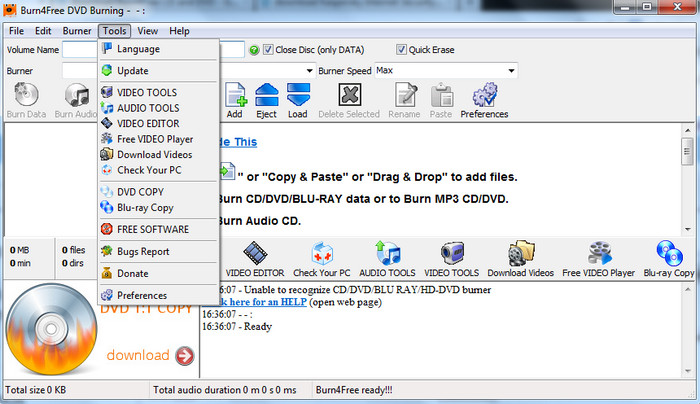Click the Load tray icon
The height and width of the screenshot is (404, 700).
coord(298,94)
